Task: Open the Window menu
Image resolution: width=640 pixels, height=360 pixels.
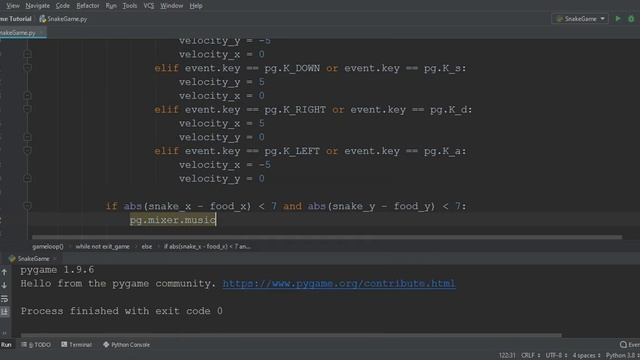Action: (x=171, y=6)
